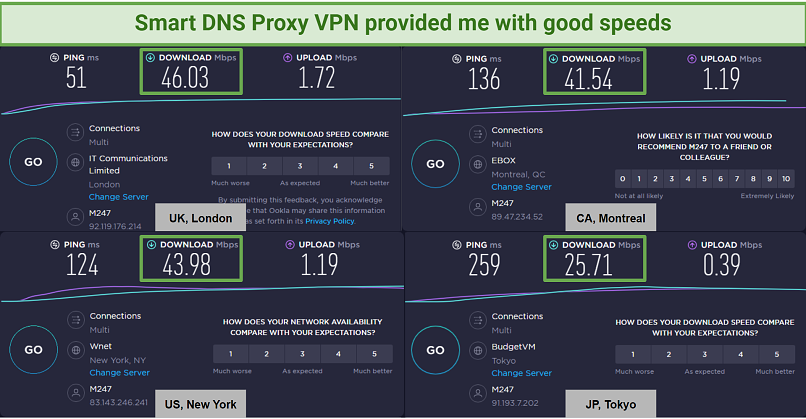Click the download arrow icon above 43.98
This screenshot has width=806, height=419.
151,245
